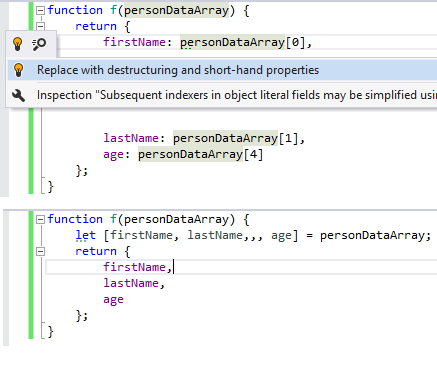This screenshot has width=437, height=385.
Task: Click personDataArray at end of let statement
Action: pos(372,236)
